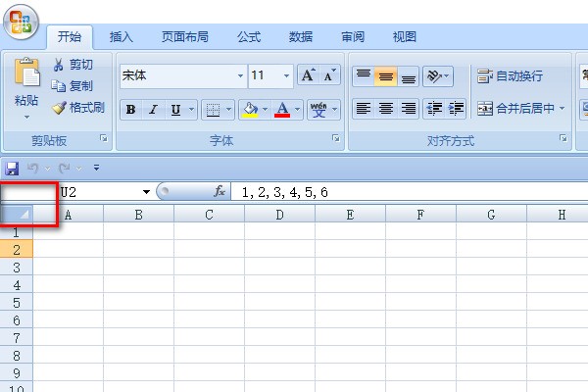
Task: Select row 2 header
Action: click(x=17, y=249)
